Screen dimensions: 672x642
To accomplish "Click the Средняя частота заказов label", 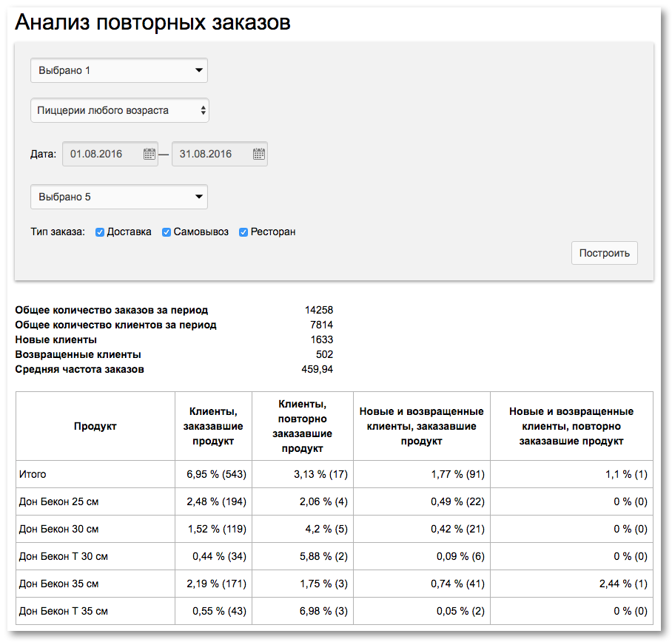I will pos(79,369).
